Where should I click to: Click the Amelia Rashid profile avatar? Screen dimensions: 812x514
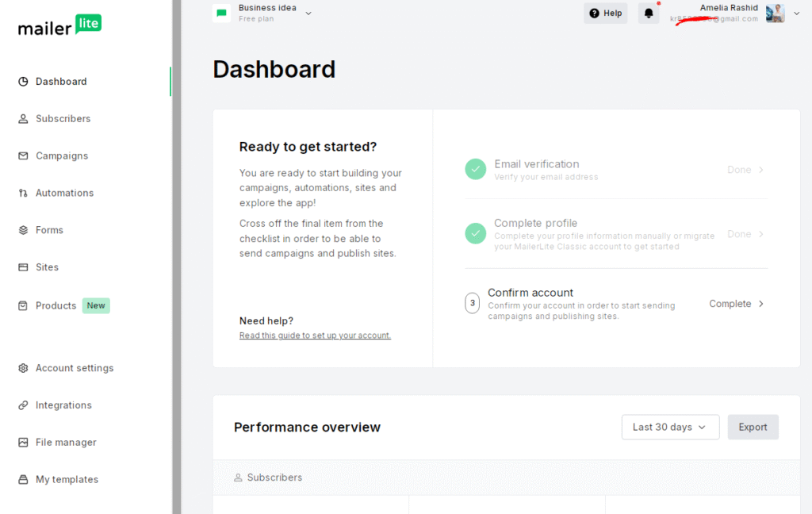(x=775, y=13)
